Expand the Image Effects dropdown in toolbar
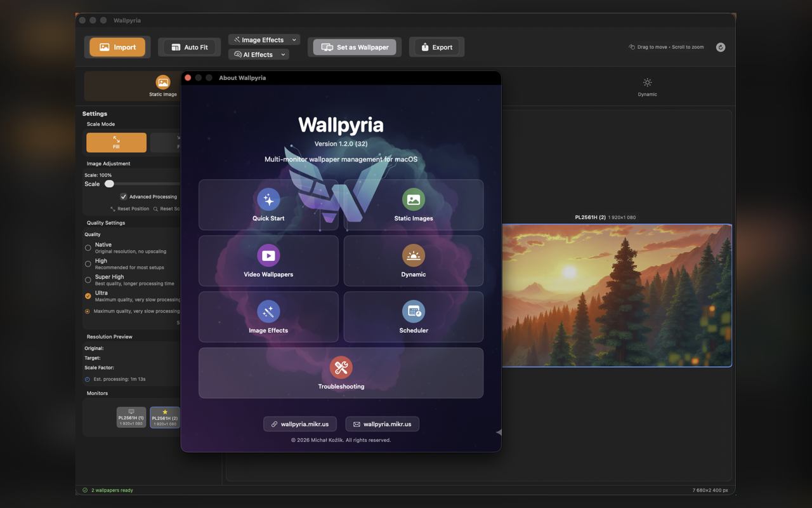 pyautogui.click(x=264, y=39)
